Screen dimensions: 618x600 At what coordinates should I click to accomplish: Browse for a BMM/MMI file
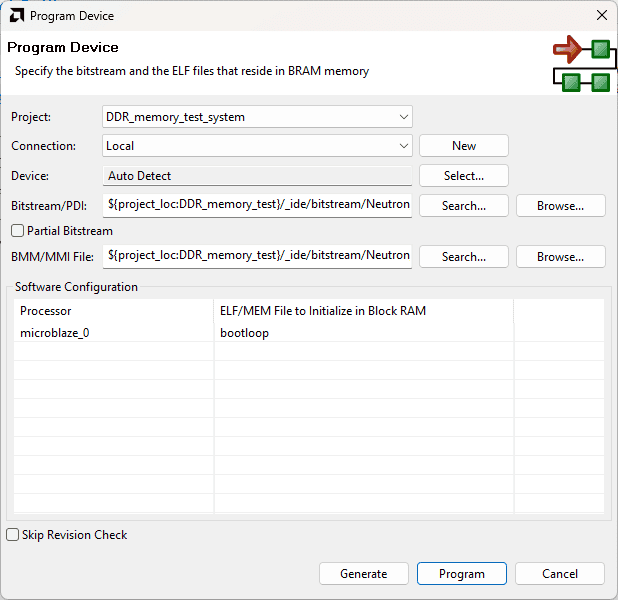[560, 257]
